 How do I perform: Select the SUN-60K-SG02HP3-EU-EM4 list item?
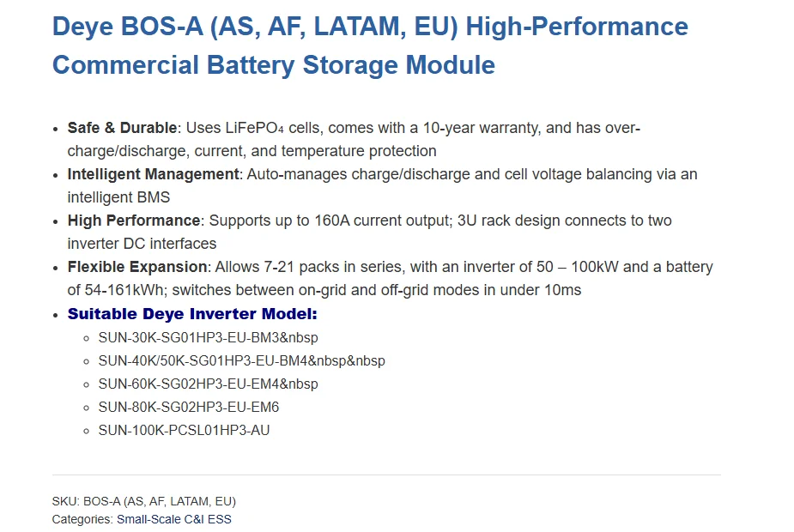click(x=208, y=384)
